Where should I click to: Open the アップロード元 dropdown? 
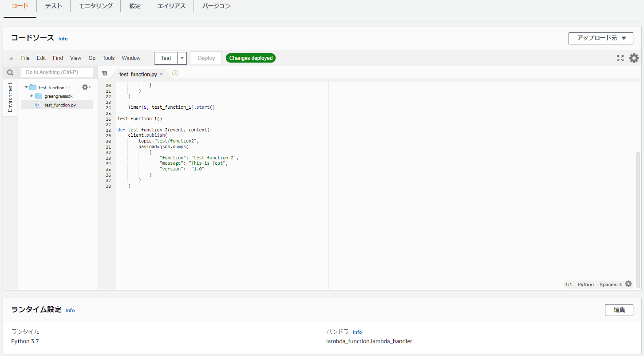click(x=601, y=38)
